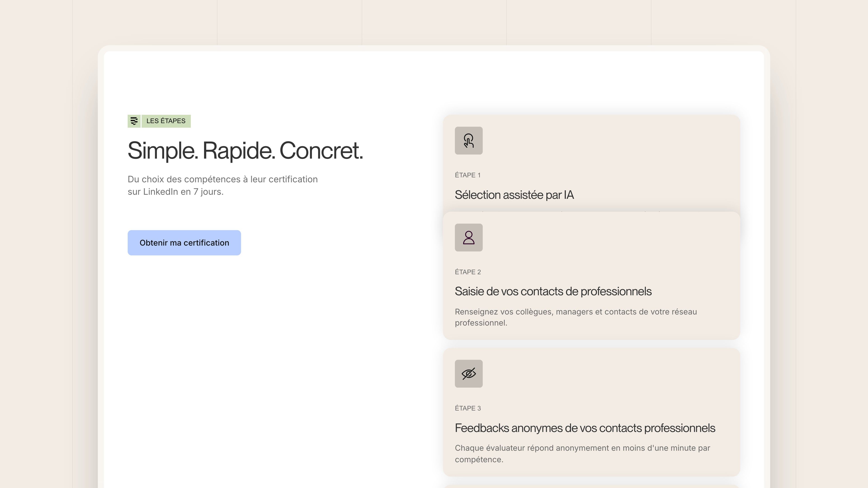Screen dimensions: 868x488
Task: Click the ÉTAPE 2 label
Action: (468, 272)
